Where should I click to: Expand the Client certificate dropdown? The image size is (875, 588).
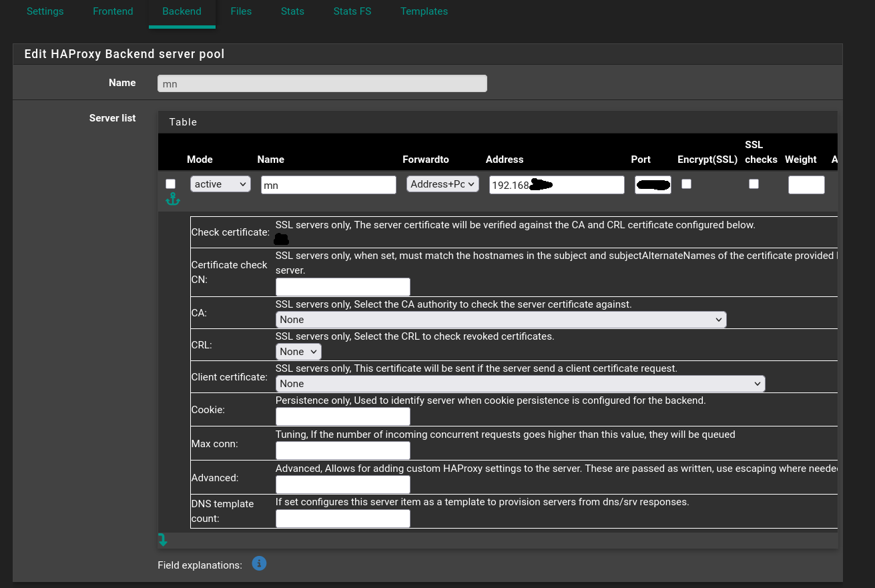coord(520,384)
